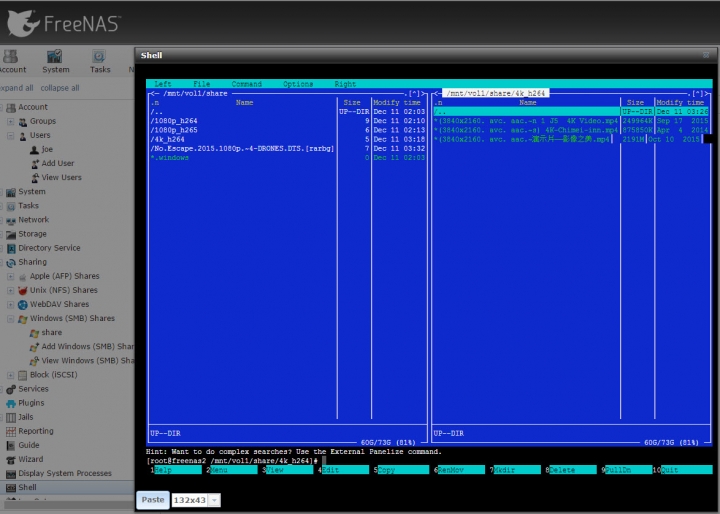Screen dimensions: 720x514
Task: Click the Tasks tree icon
Action: [11, 206]
